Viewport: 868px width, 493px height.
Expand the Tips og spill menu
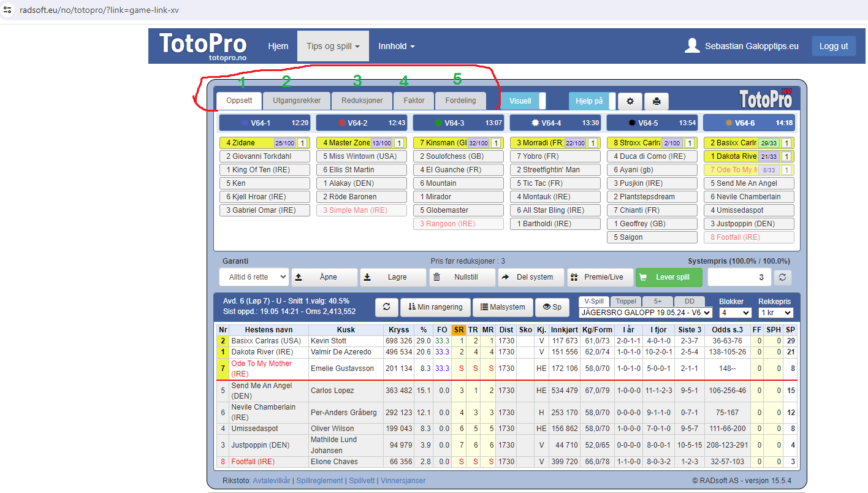pos(333,46)
